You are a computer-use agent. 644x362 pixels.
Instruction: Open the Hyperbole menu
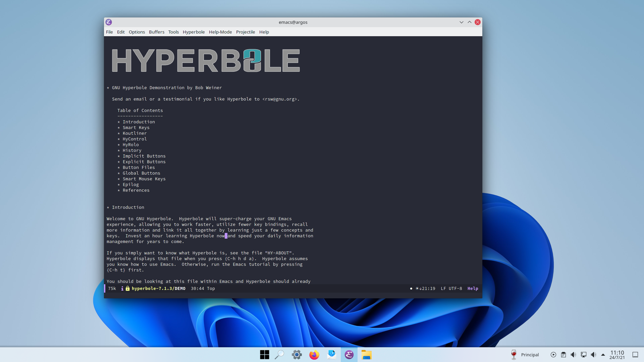coord(194,32)
